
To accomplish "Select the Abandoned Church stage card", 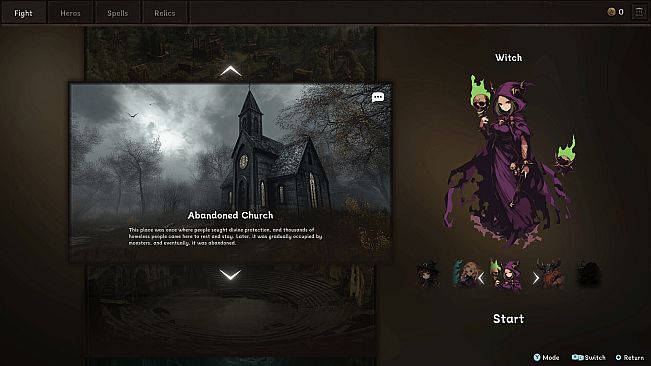I will coord(230,173).
